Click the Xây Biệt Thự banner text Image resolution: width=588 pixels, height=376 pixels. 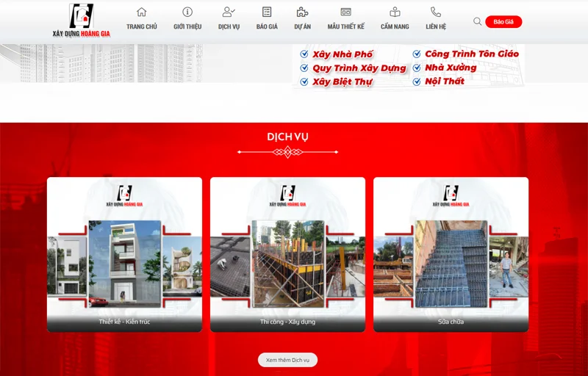(x=343, y=82)
